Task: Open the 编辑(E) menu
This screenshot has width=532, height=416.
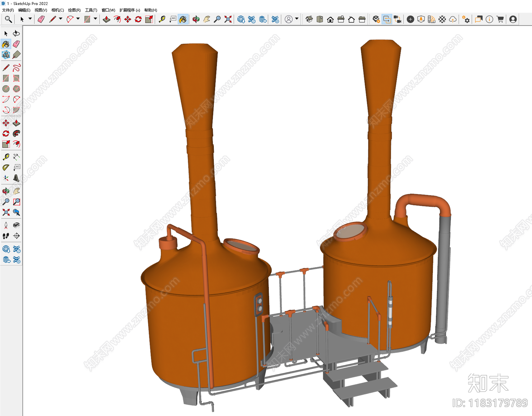Action: pyautogui.click(x=24, y=10)
